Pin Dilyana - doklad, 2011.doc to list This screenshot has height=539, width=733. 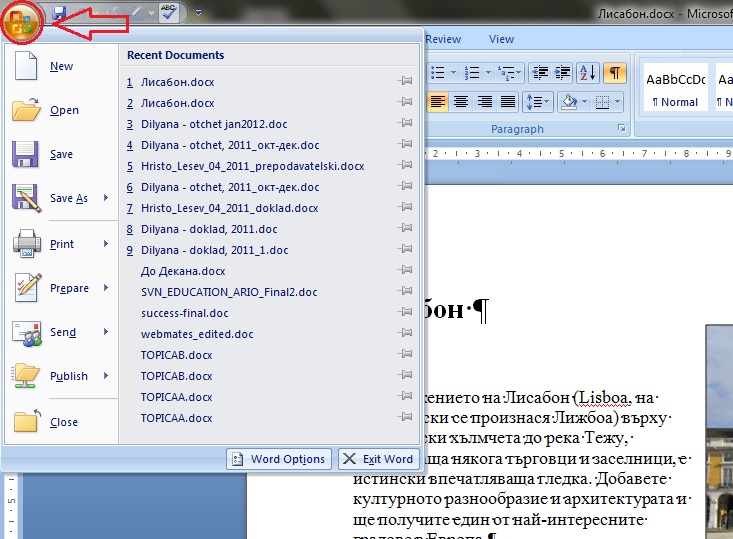(x=405, y=228)
